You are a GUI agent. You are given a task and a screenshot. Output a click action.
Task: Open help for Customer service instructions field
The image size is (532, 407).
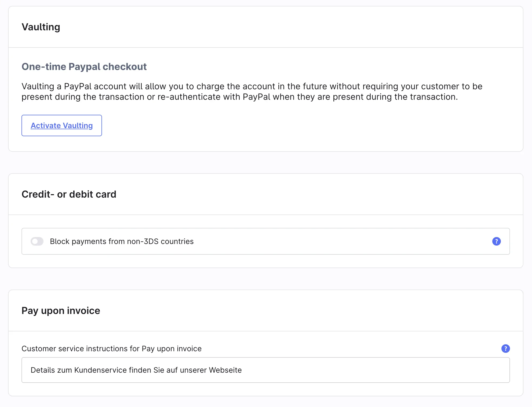pos(505,349)
